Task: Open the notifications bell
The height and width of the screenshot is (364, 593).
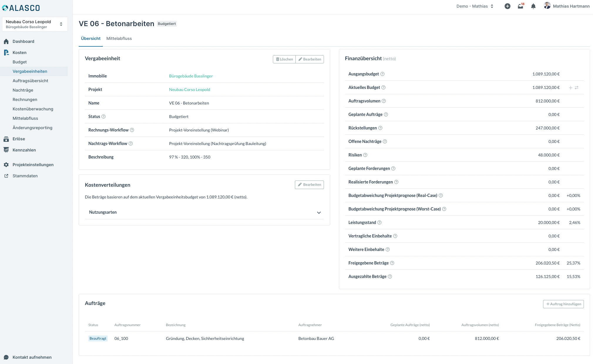Action: click(x=533, y=6)
